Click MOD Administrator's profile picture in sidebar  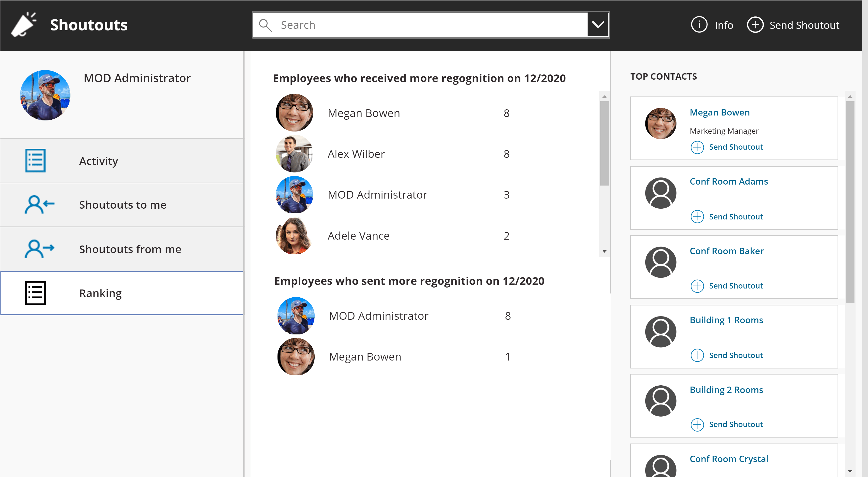point(45,95)
